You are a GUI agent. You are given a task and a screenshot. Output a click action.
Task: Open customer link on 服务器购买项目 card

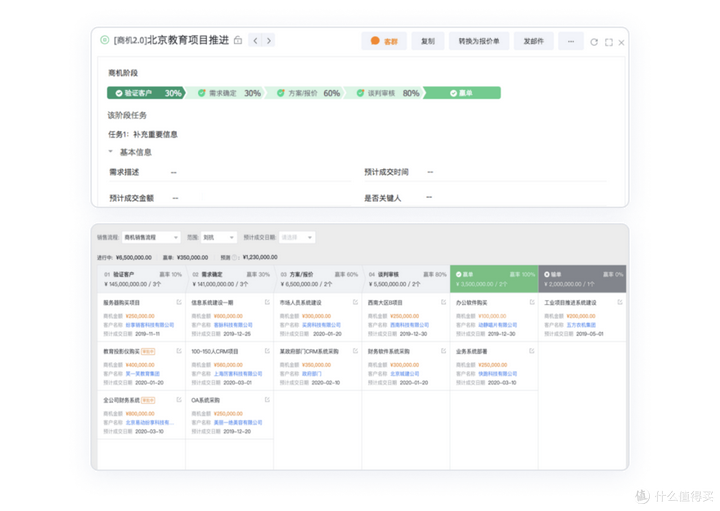coord(150,325)
